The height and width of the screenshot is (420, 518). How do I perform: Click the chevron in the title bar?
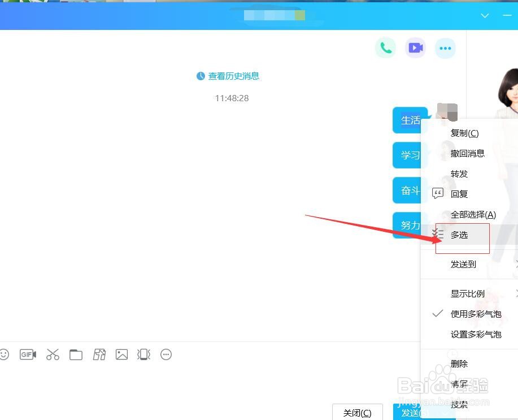point(485,16)
